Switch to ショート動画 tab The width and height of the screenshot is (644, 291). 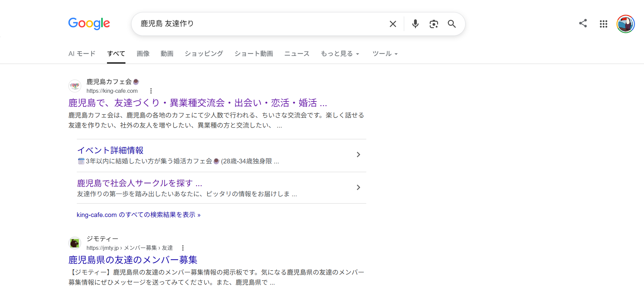[x=254, y=54]
